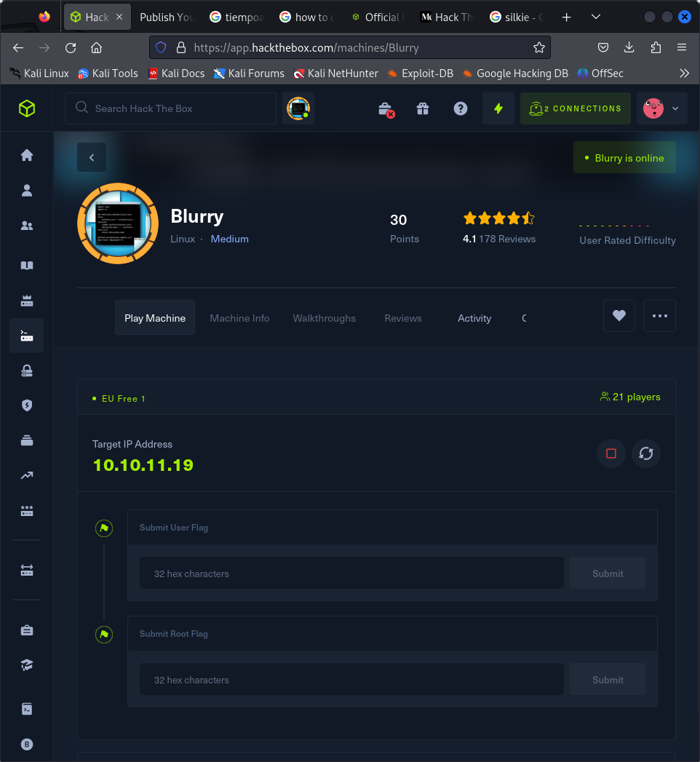
Task: Open Firefox extensions puzzle icon
Action: pos(656,47)
